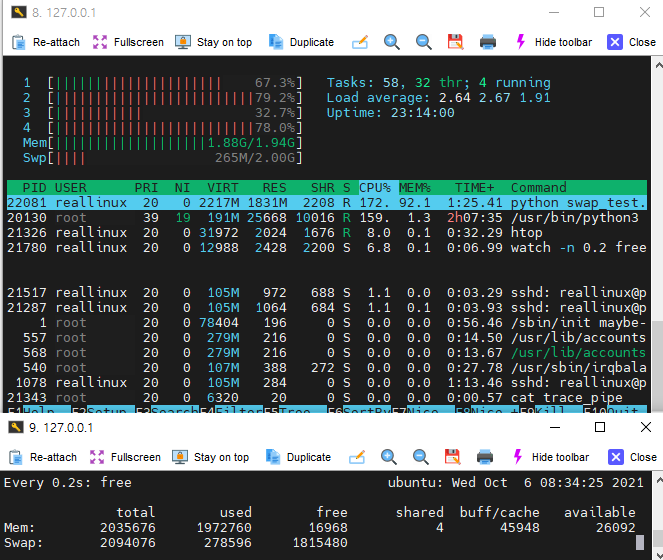Click the scroll up arrow in window 9

658,479
